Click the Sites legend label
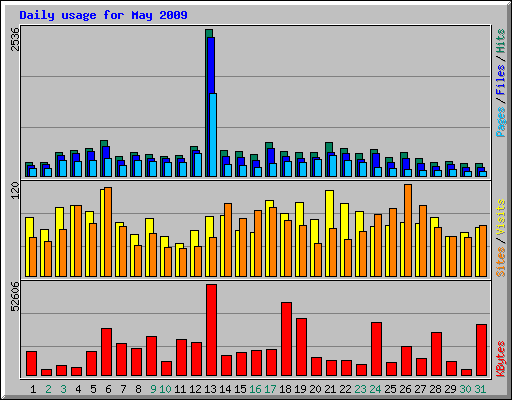Screen dimensions: 512x400 [x=501, y=262]
